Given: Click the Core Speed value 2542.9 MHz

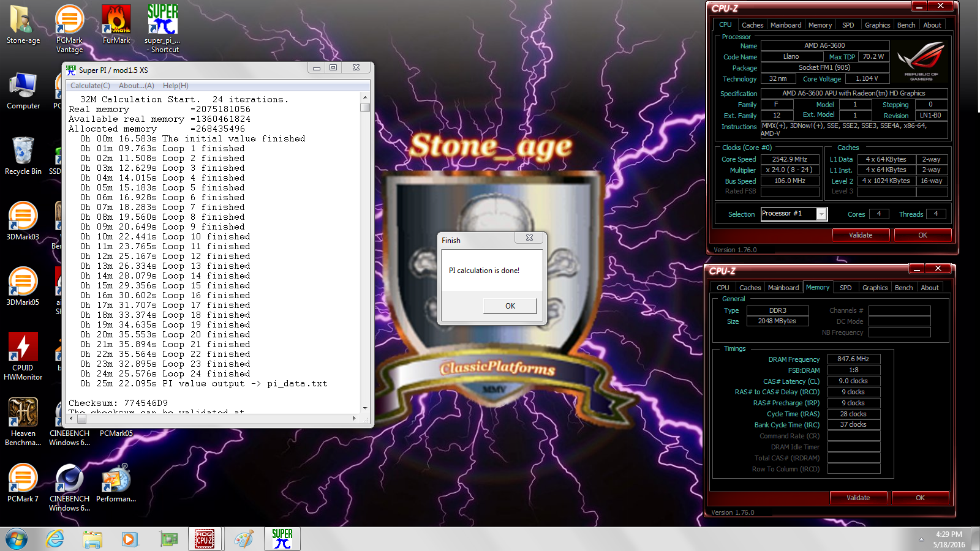Looking at the screenshot, I should click(x=790, y=159).
